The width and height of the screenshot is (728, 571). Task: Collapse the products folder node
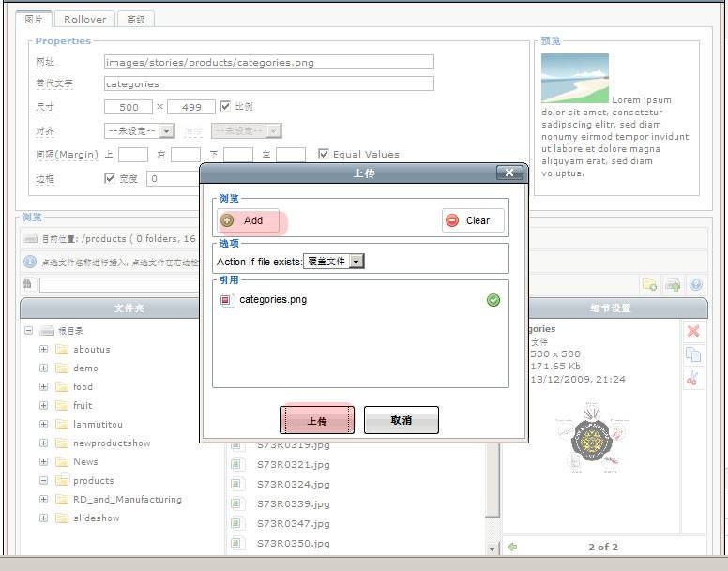tap(43, 480)
